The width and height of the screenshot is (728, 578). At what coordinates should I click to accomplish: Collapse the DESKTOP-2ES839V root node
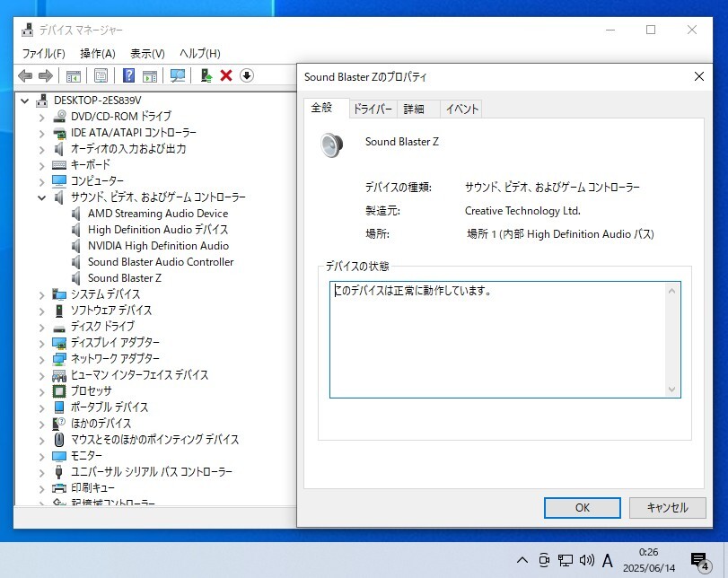[x=25, y=101]
